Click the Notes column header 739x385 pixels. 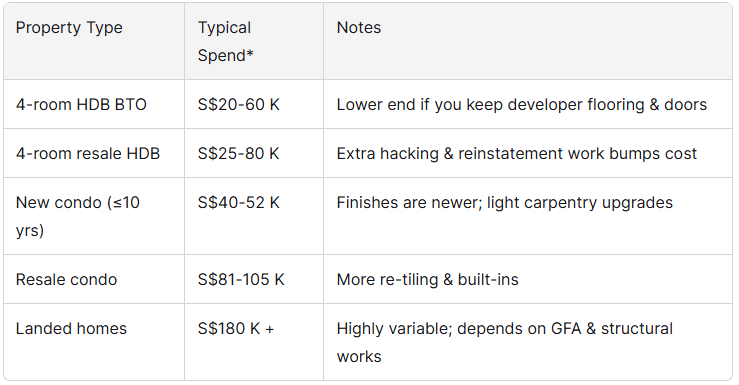click(359, 27)
